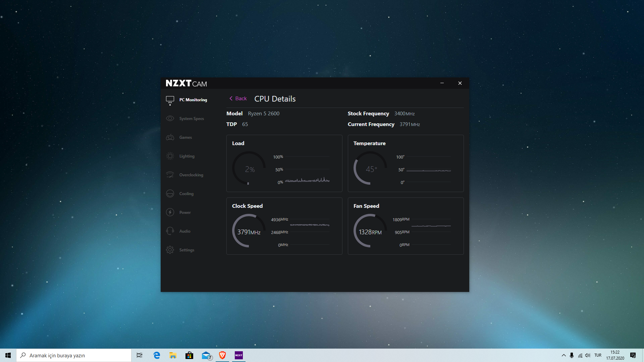Minimize the NZXT CAM window
Image resolution: width=644 pixels, height=362 pixels.
(442, 83)
